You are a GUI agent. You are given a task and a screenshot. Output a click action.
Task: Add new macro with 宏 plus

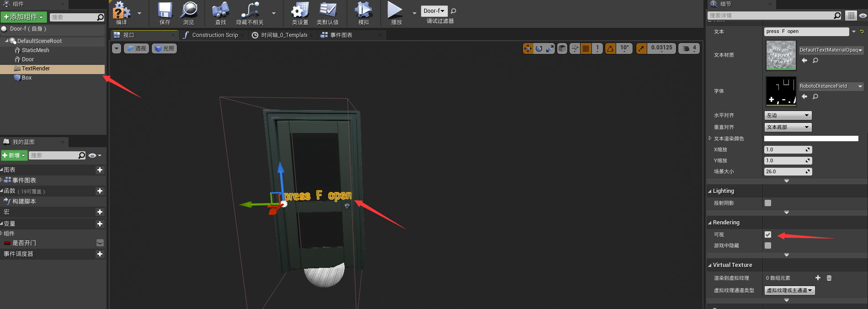[100, 212]
